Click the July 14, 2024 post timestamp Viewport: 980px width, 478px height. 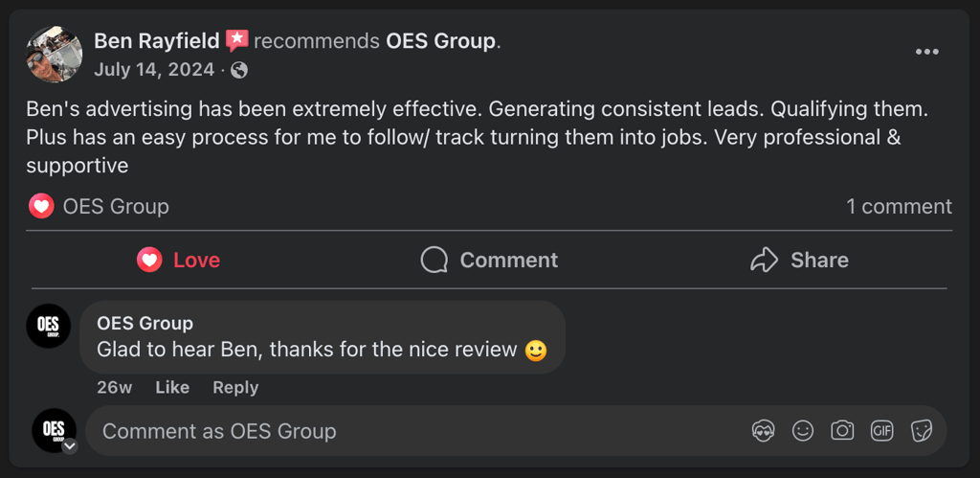point(154,70)
